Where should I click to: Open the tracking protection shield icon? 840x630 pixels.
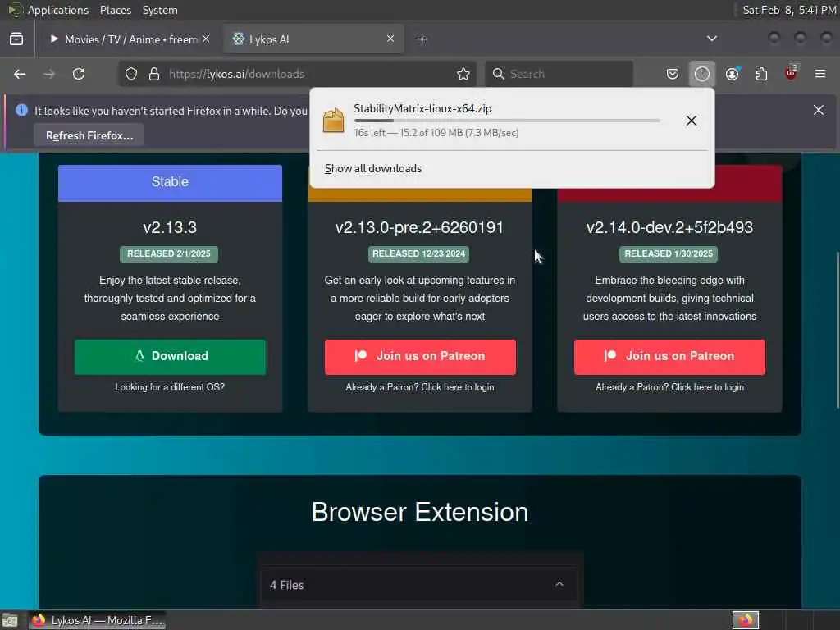point(131,74)
